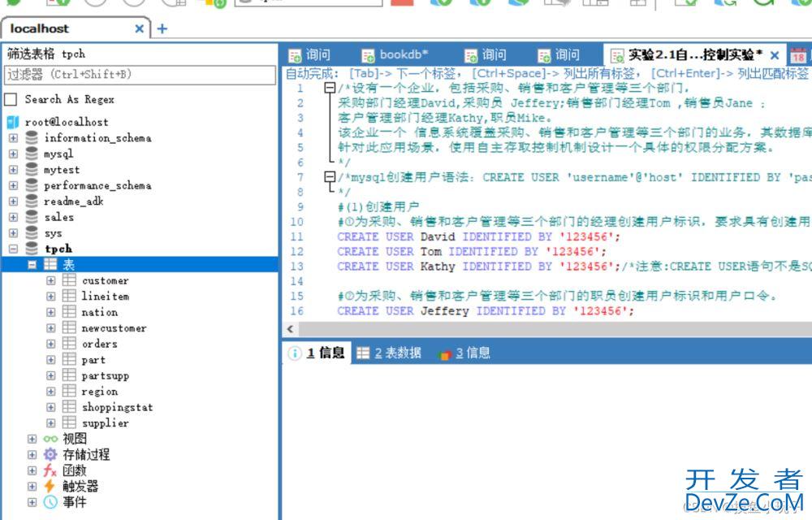Click code line "CREATE USER David IDENTIFIED BY '123456';"
This screenshot has height=520, width=812.
[x=478, y=236]
